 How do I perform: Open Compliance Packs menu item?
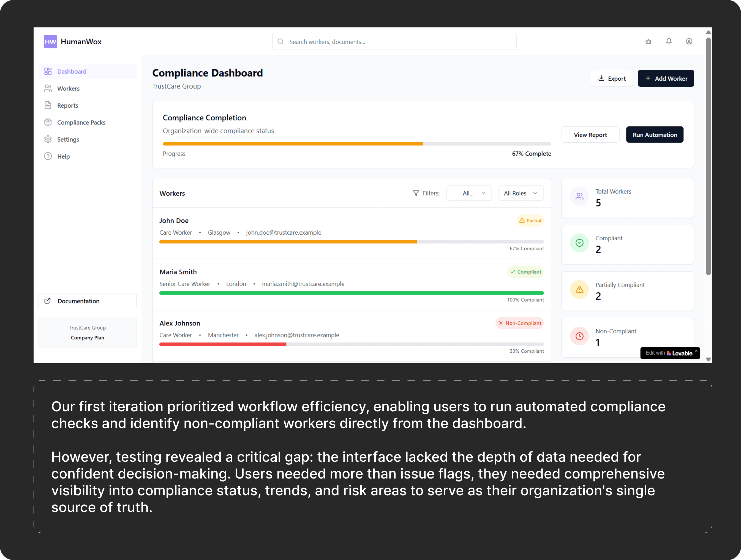tap(81, 123)
